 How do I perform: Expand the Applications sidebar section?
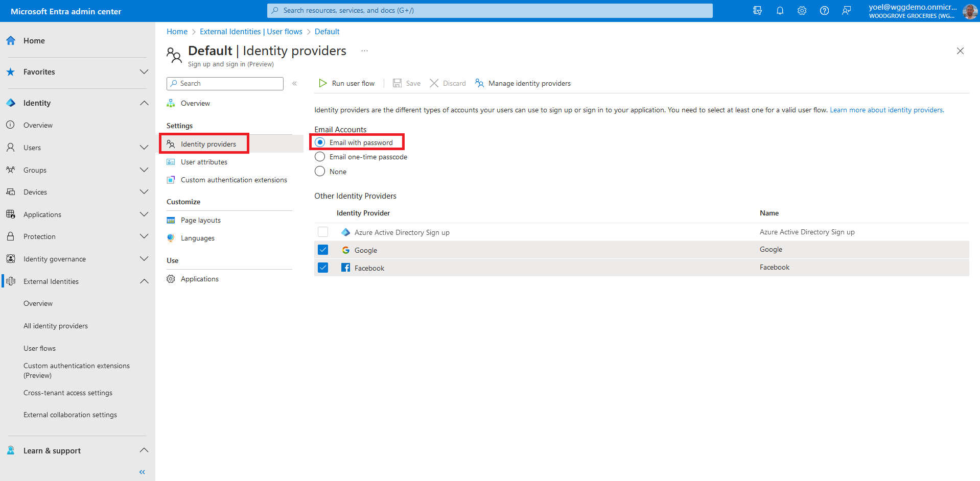144,214
